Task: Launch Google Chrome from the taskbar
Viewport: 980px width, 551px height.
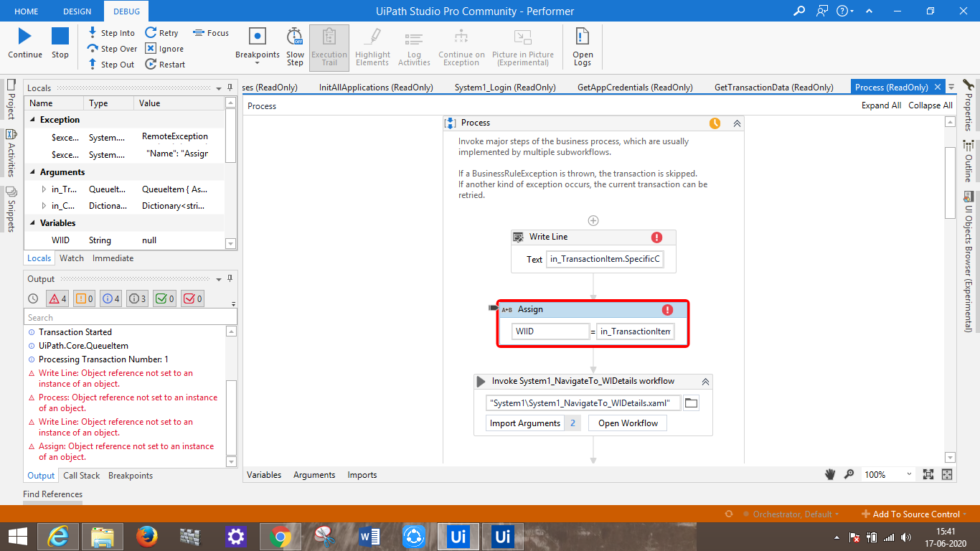Action: pyautogui.click(x=279, y=536)
